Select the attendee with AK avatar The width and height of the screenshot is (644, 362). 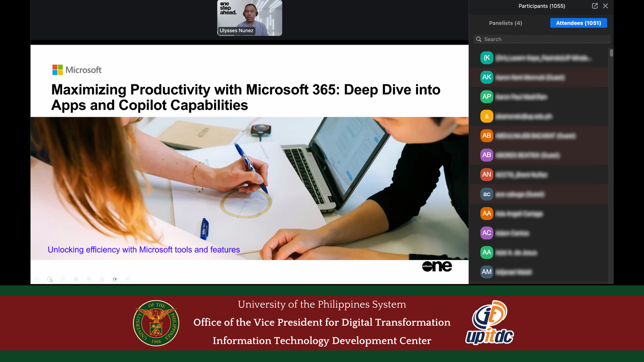(x=539, y=77)
